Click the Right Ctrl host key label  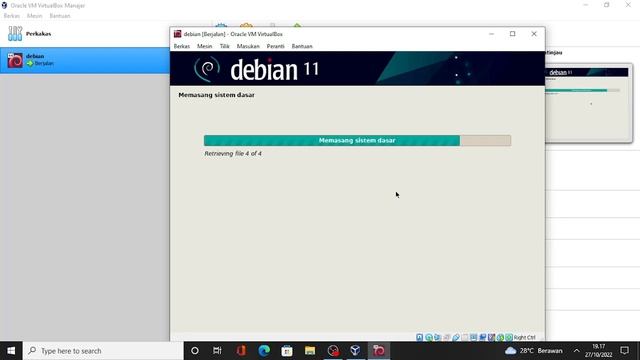tap(524, 338)
